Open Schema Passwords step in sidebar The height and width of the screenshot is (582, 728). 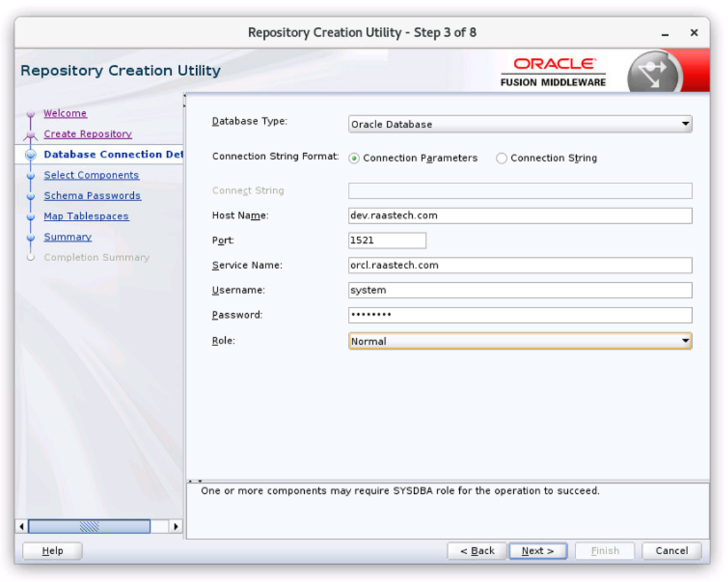tap(92, 196)
